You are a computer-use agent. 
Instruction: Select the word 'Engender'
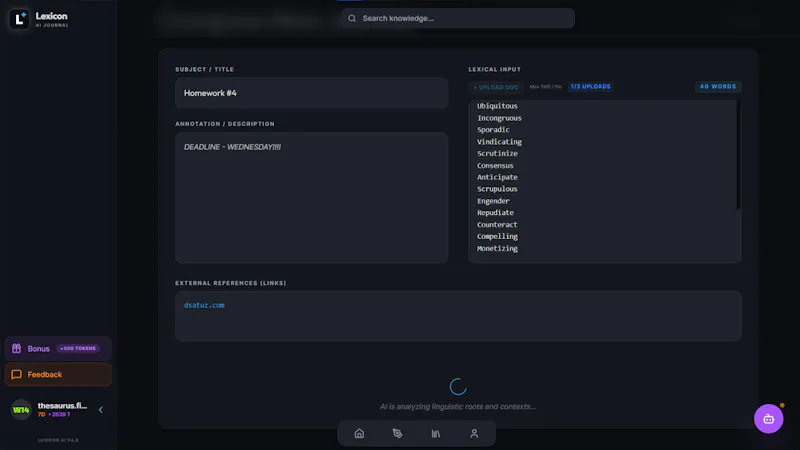point(493,201)
